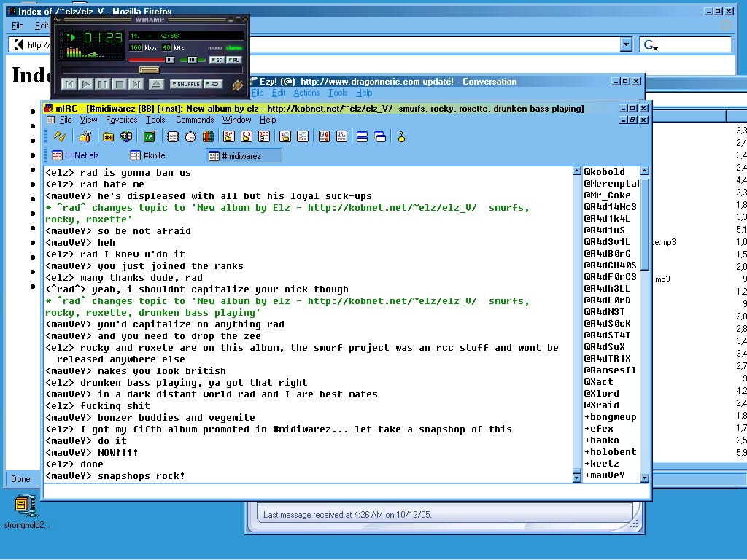Select +mauVeY in the nick list

[x=604, y=475]
